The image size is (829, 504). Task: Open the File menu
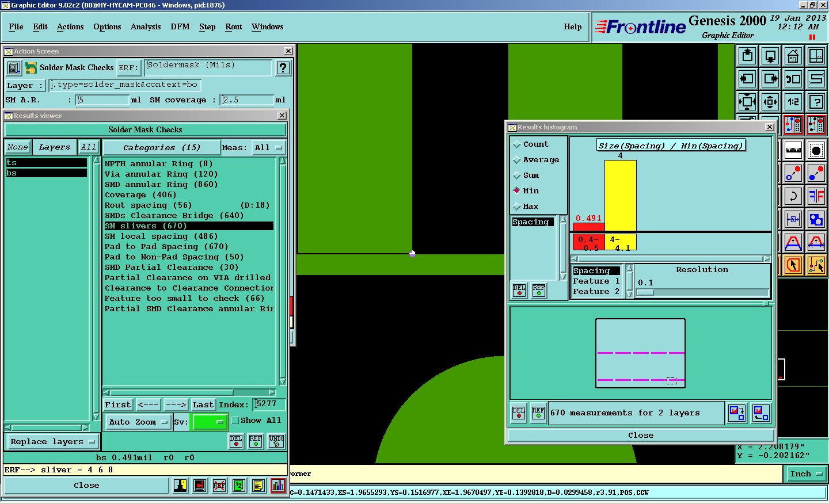pos(16,27)
